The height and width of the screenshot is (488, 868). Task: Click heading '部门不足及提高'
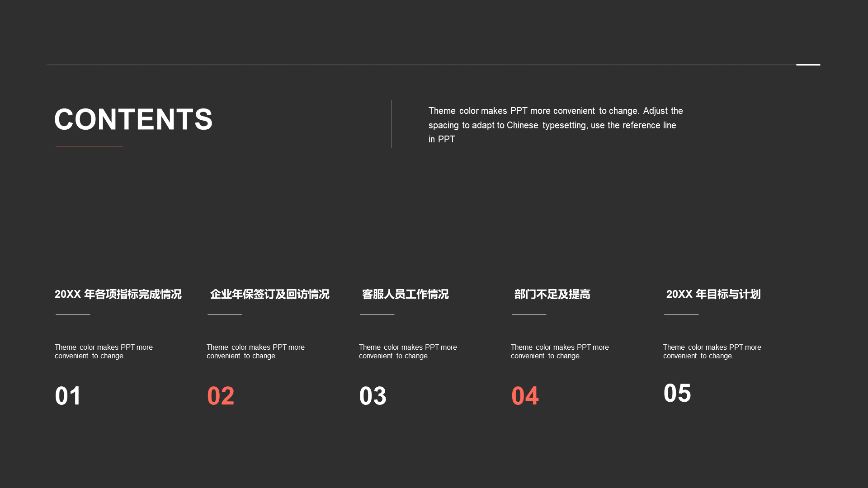coord(552,294)
